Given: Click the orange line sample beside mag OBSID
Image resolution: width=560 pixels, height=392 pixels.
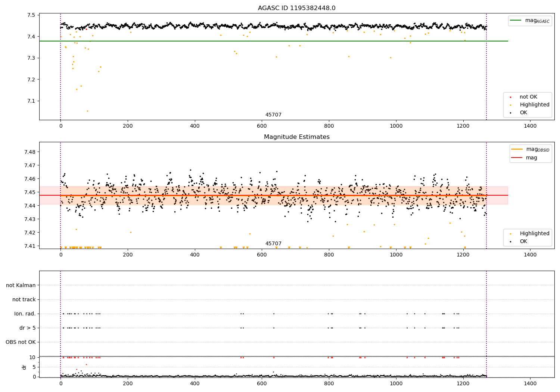Looking at the screenshot, I should (x=517, y=149).
